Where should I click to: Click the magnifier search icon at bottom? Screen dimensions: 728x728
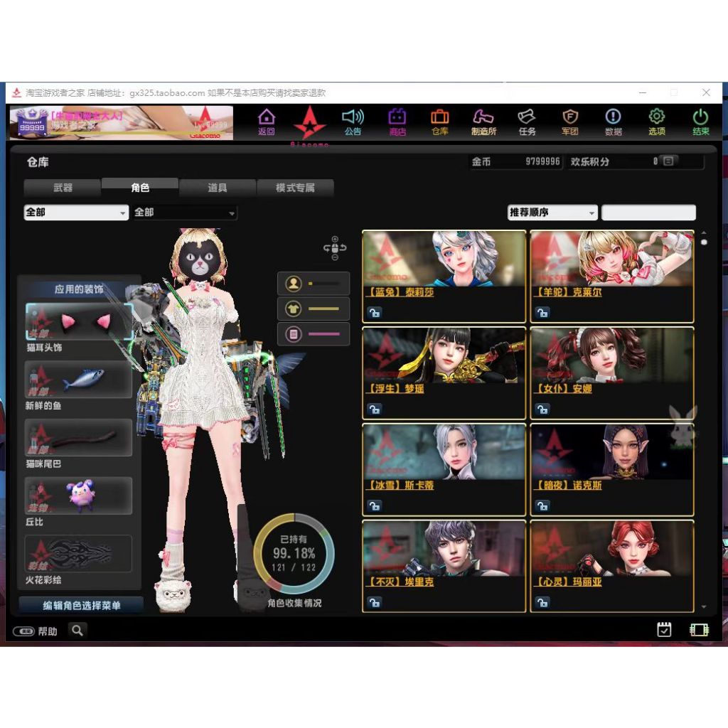(x=77, y=630)
